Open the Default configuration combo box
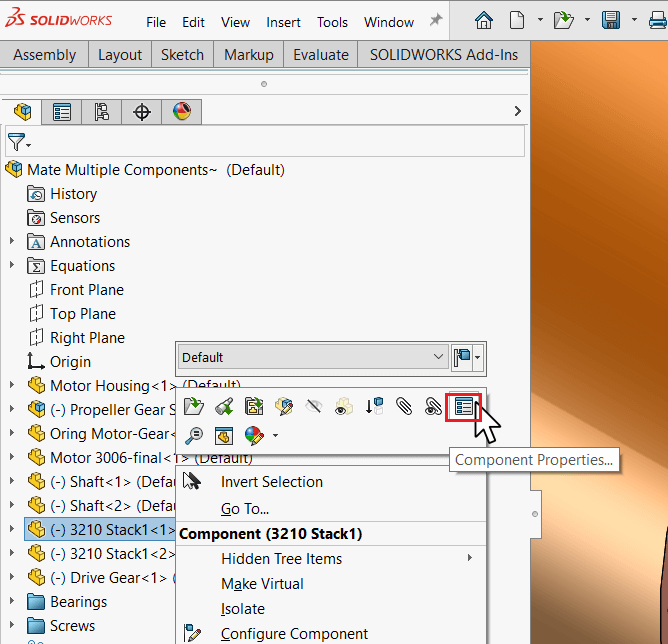 click(313, 357)
